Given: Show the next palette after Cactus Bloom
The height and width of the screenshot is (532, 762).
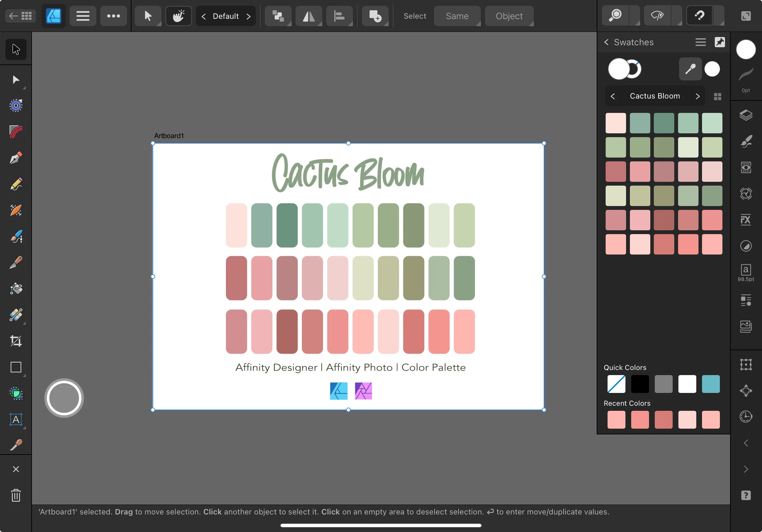Looking at the screenshot, I should point(698,96).
